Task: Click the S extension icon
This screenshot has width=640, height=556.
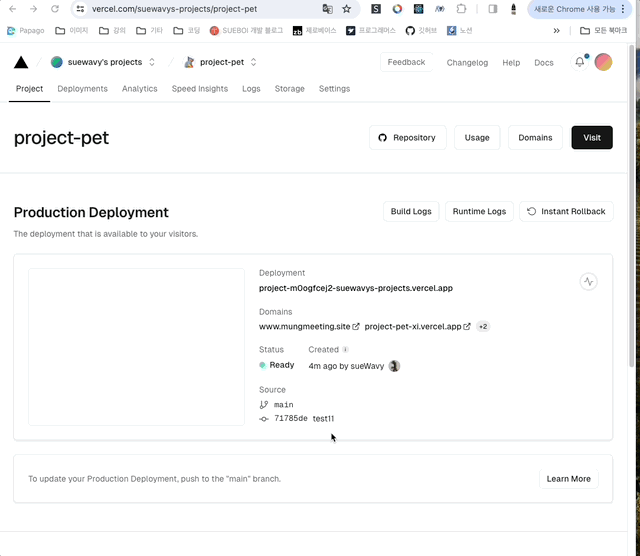Action: (x=376, y=9)
